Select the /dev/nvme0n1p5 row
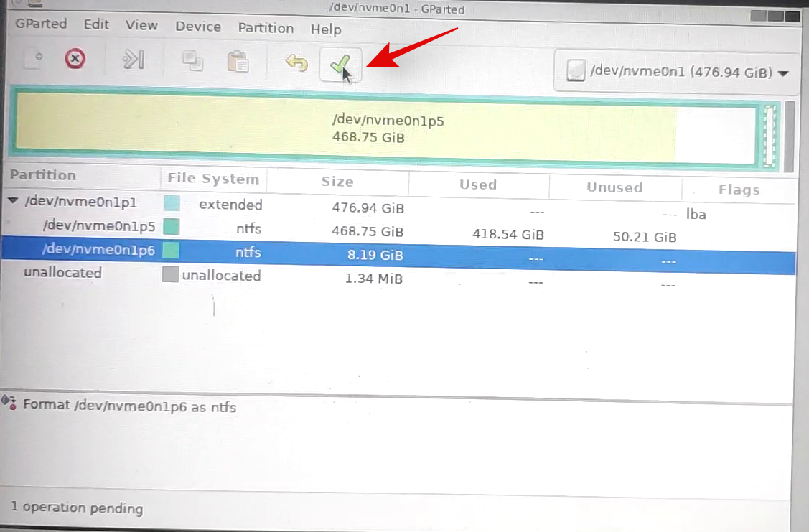 [398, 231]
